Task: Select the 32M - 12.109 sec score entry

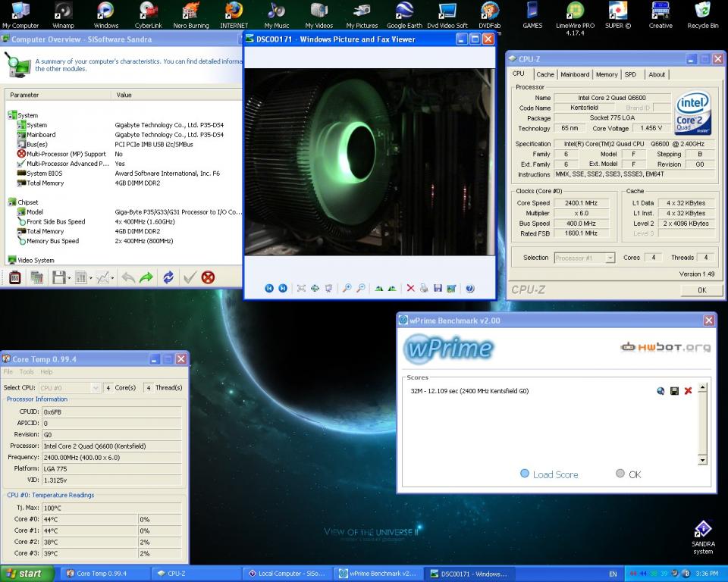Action: tap(469, 391)
